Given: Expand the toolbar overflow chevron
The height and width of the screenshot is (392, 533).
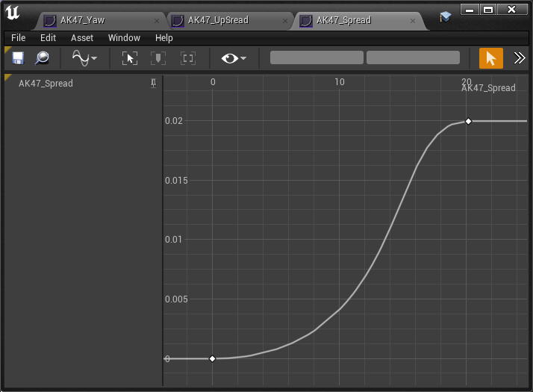Looking at the screenshot, I should (520, 58).
